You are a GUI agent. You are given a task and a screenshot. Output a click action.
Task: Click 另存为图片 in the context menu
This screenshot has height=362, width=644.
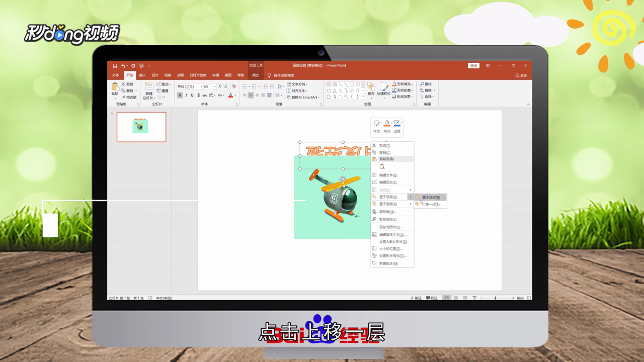point(392,227)
